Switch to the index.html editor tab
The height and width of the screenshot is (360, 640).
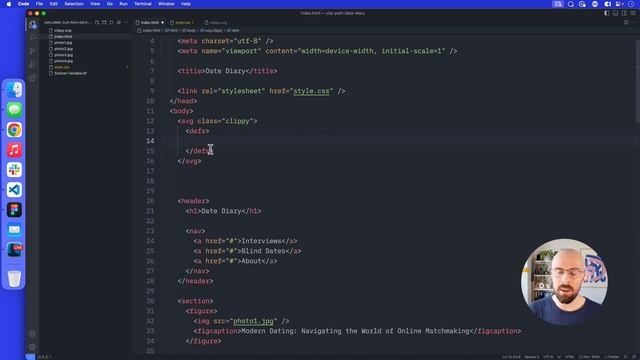(x=149, y=22)
